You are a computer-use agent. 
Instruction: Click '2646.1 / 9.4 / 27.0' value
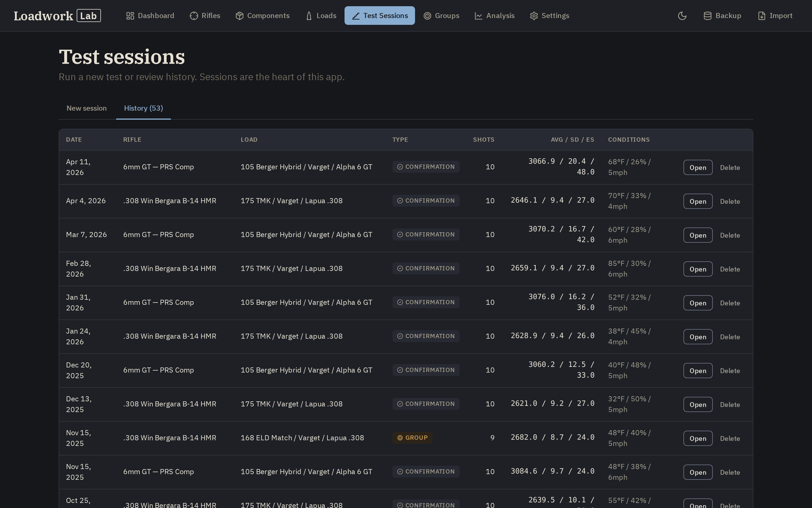tap(553, 200)
